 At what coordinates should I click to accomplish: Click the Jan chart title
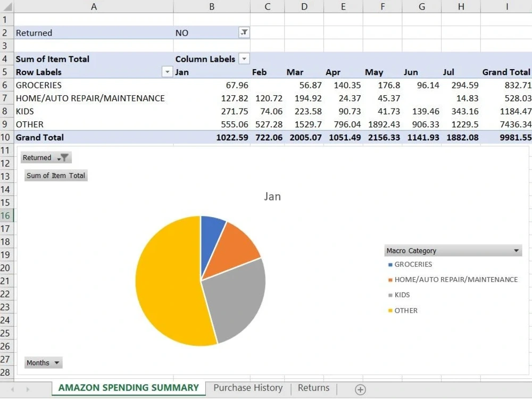click(272, 196)
